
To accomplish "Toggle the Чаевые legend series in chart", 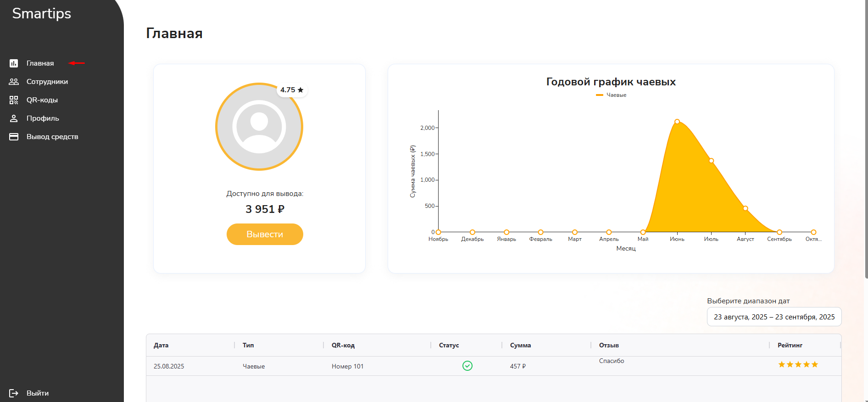I will 611,95.
